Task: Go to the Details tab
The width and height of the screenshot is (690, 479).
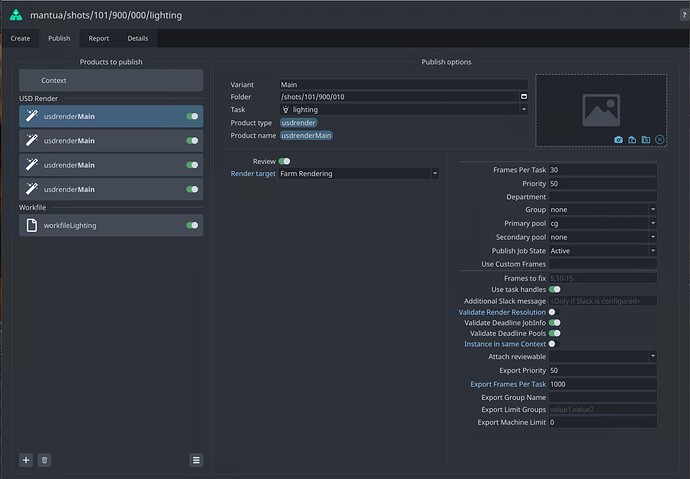Action: click(138, 38)
